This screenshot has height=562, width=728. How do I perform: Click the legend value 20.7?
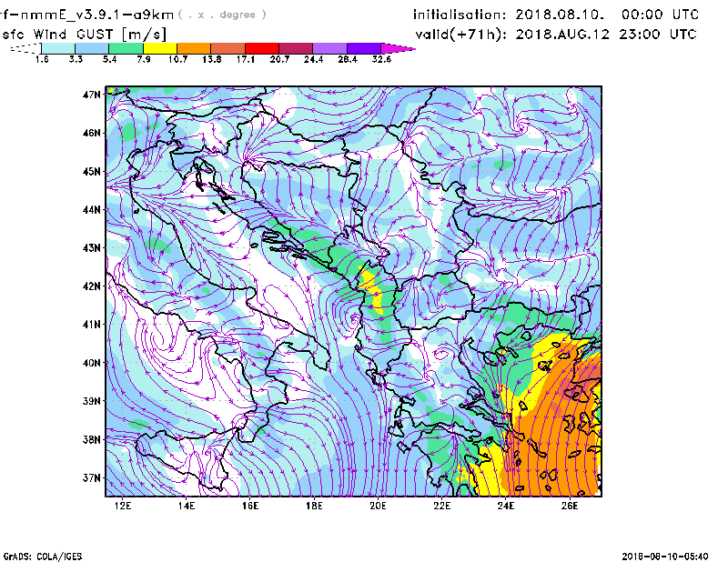coord(279,59)
